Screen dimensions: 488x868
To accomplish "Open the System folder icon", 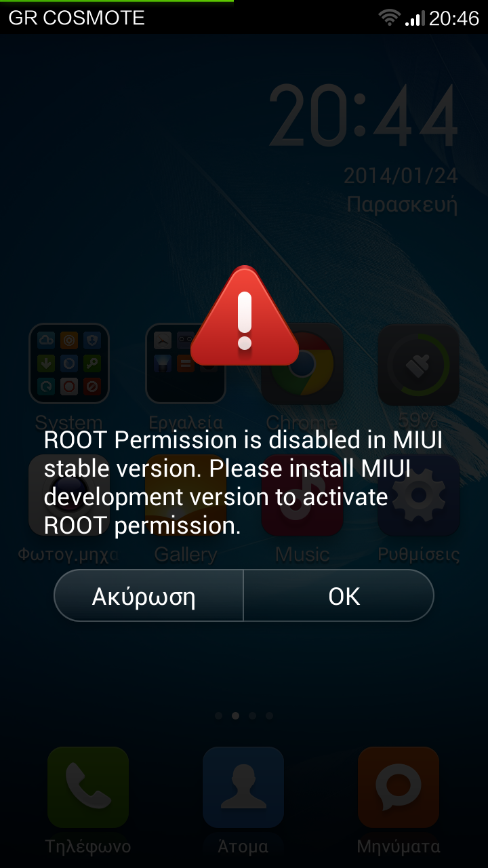I will (69, 363).
